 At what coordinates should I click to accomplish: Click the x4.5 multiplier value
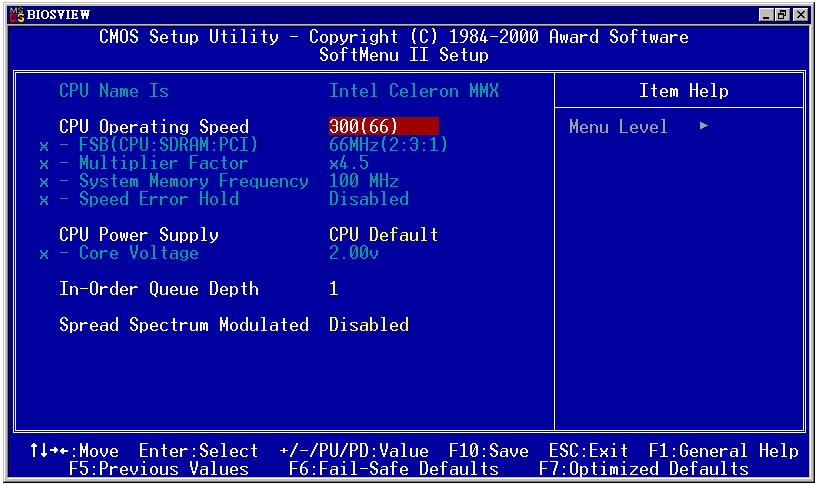(349, 163)
